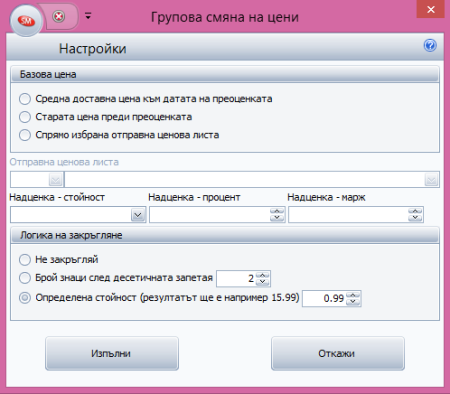The height and width of the screenshot is (394, 450).
Task: Click the red X icon in the quick toolbar
Action: tap(59, 16)
